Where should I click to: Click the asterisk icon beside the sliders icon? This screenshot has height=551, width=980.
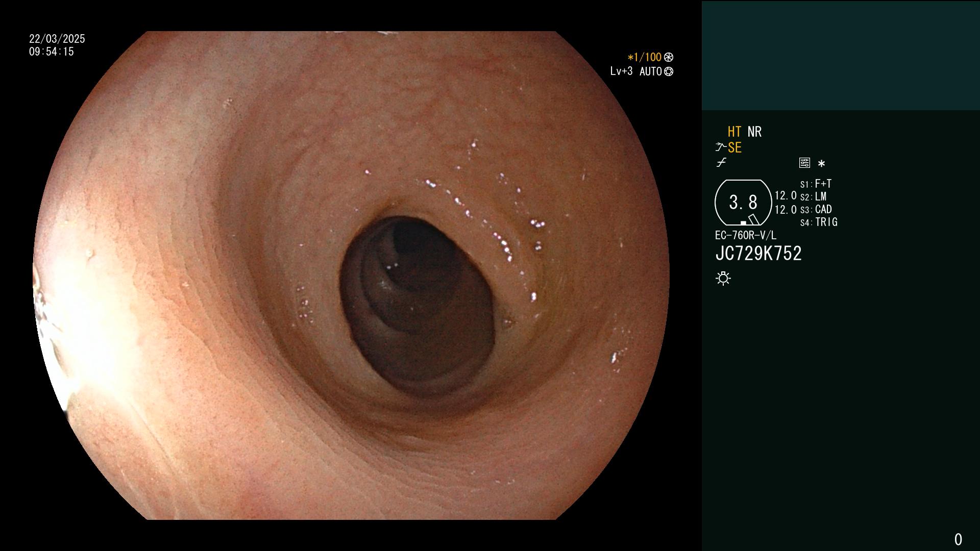pyautogui.click(x=821, y=163)
